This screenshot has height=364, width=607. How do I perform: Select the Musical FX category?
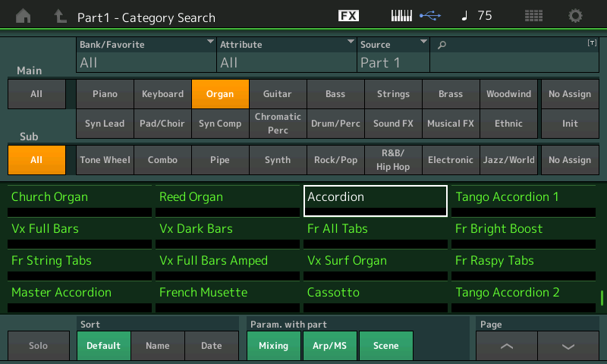[451, 124]
